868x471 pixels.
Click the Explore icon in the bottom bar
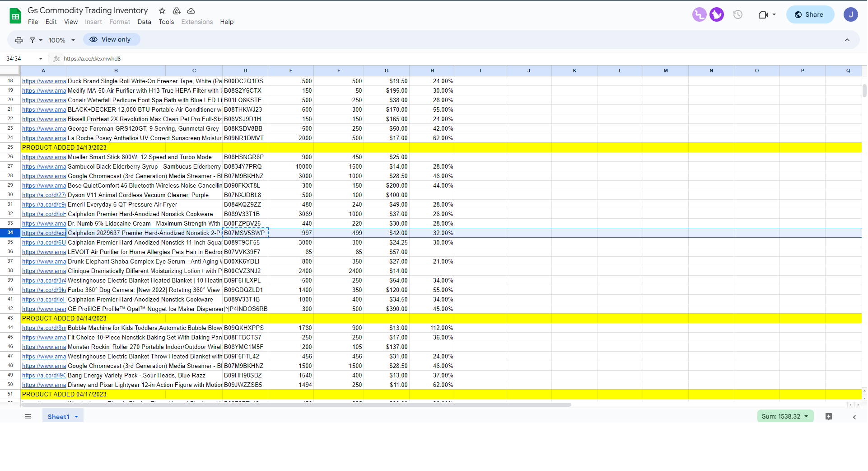(x=829, y=416)
